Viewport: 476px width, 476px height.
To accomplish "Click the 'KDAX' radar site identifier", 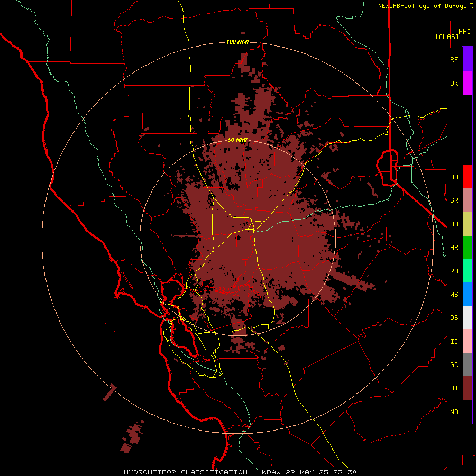I will pyautogui.click(x=271, y=472).
